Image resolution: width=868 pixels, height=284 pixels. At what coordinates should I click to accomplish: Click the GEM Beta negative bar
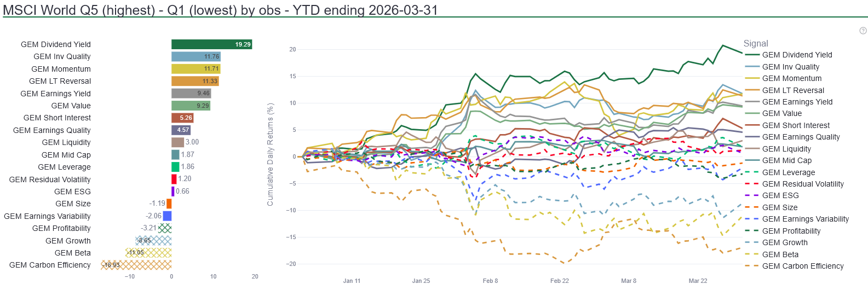coord(148,253)
